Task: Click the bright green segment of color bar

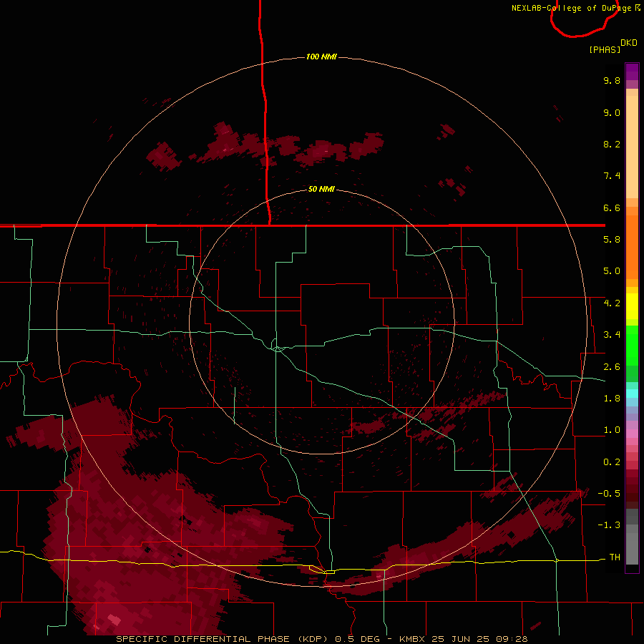Action: tap(632, 346)
